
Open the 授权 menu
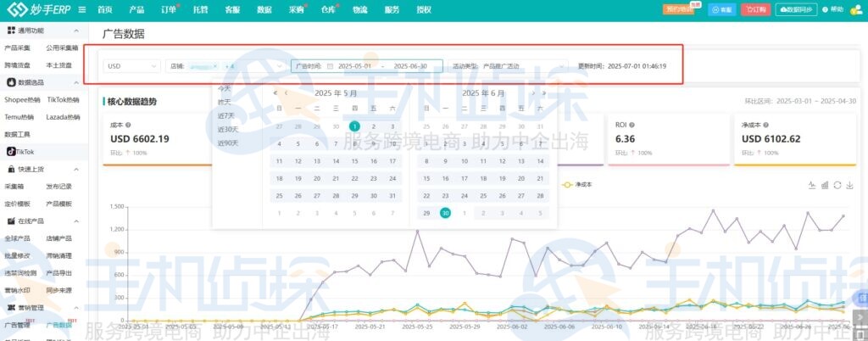(424, 10)
